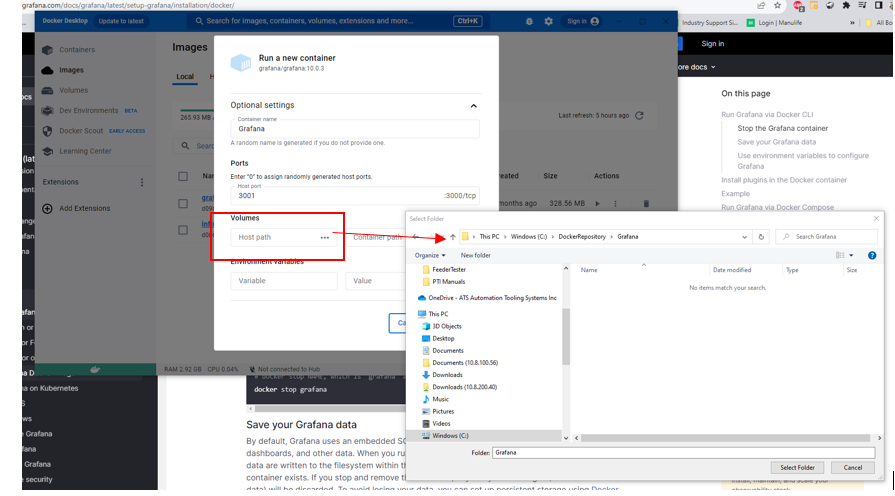
Task: Click Add Extensions plus icon
Action: pos(47,208)
